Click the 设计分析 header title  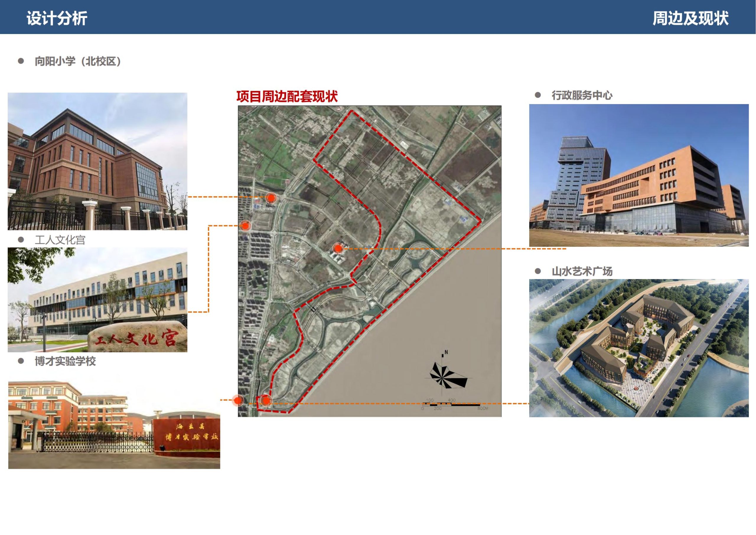tap(57, 18)
